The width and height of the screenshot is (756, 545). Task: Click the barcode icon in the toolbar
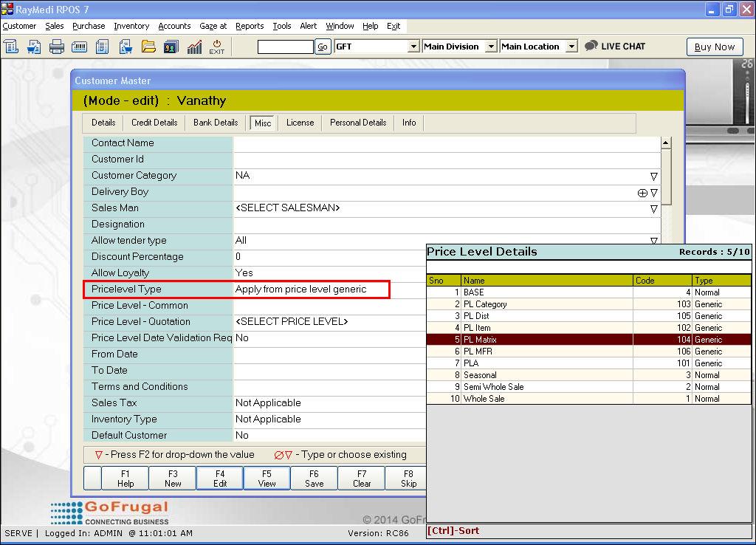pos(80,47)
